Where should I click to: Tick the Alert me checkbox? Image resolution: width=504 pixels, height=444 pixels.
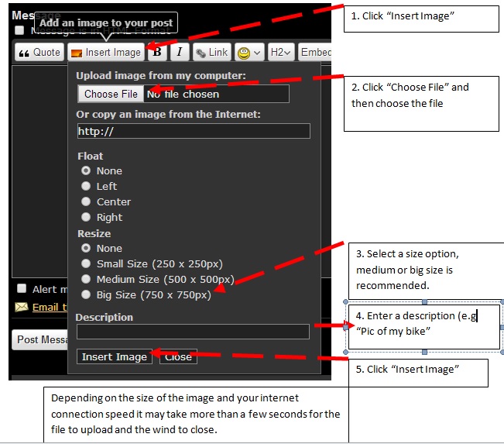pyautogui.click(x=22, y=289)
